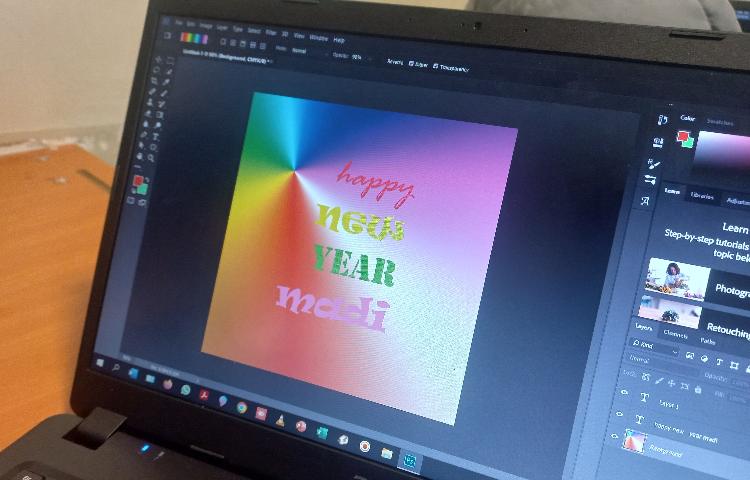750x480 pixels.
Task: Select the Background layer thumbnail
Action: pos(636,441)
